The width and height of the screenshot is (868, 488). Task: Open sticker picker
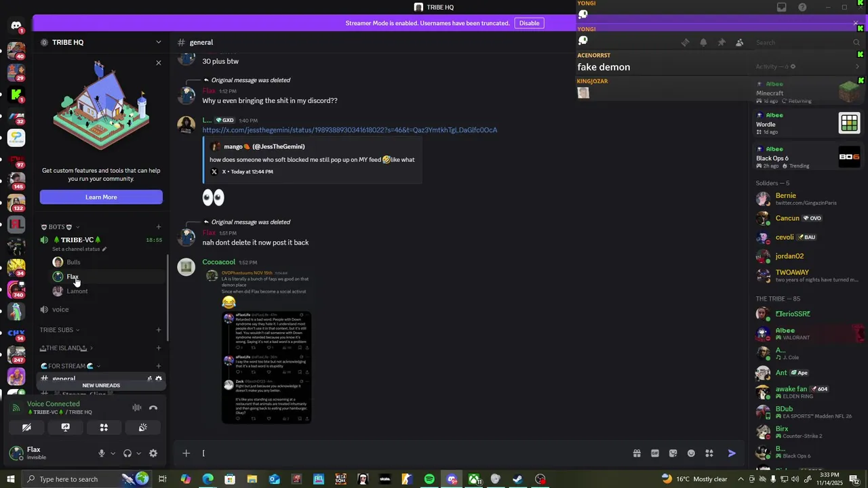click(673, 453)
